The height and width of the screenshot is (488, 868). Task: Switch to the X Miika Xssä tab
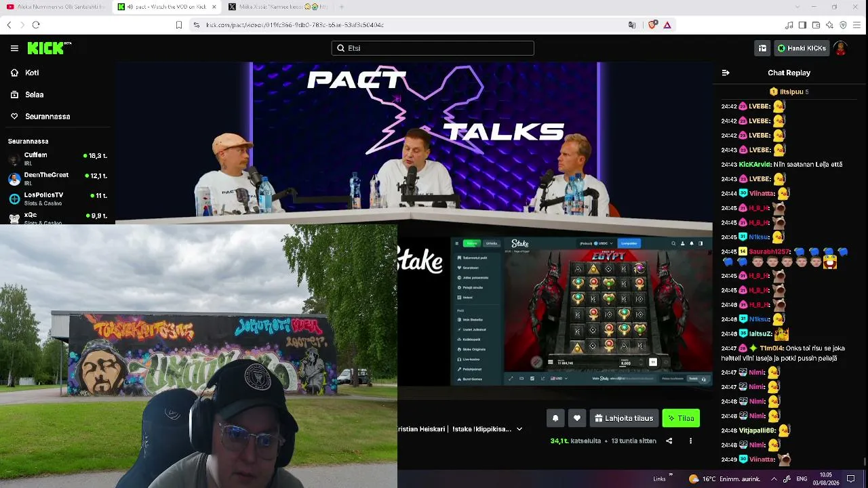click(277, 7)
